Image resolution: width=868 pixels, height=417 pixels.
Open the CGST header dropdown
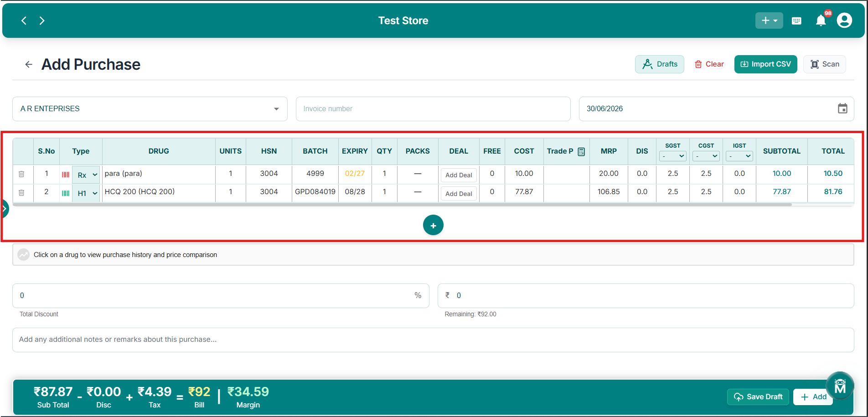coord(706,156)
